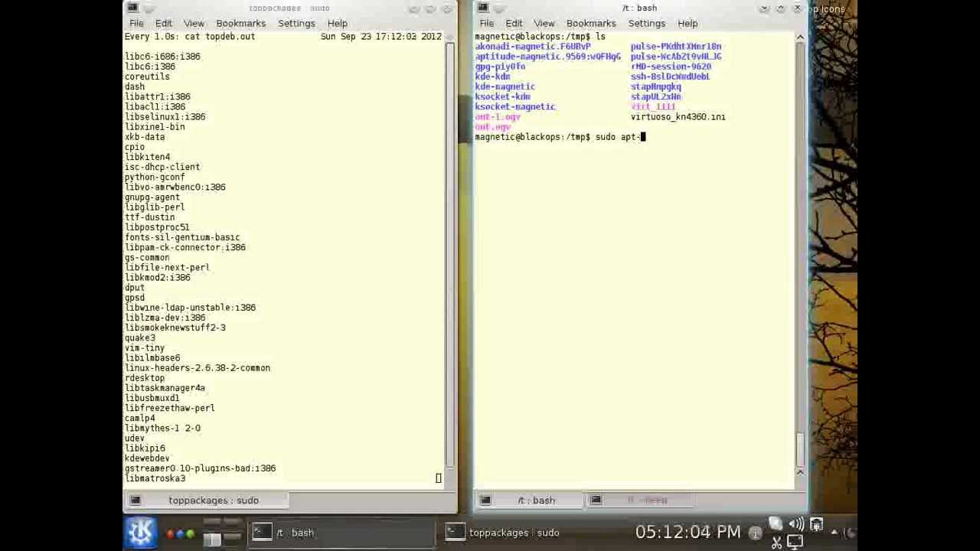
Task: Click the colored activities dots icon in panel
Action: [x=180, y=533]
